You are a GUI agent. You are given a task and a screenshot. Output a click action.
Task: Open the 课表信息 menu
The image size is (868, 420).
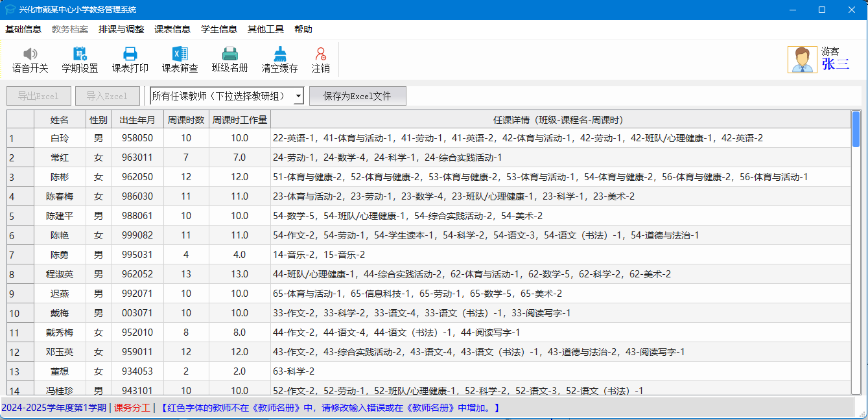tap(172, 29)
